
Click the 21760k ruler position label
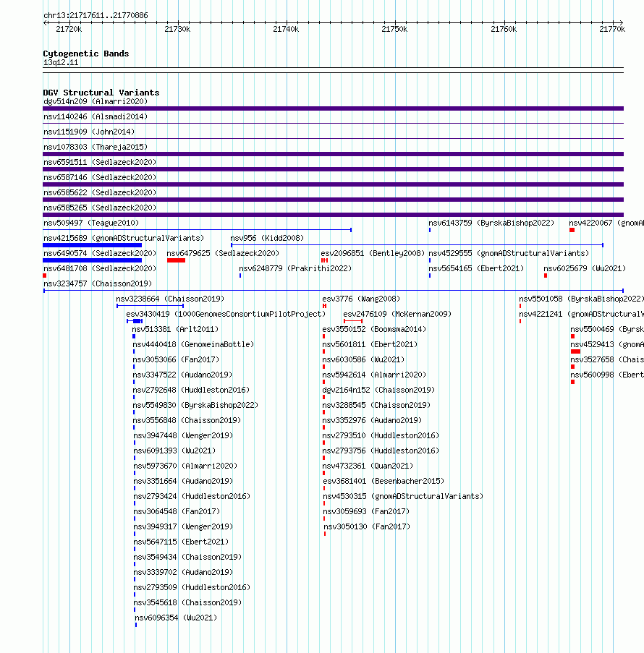pos(504,29)
